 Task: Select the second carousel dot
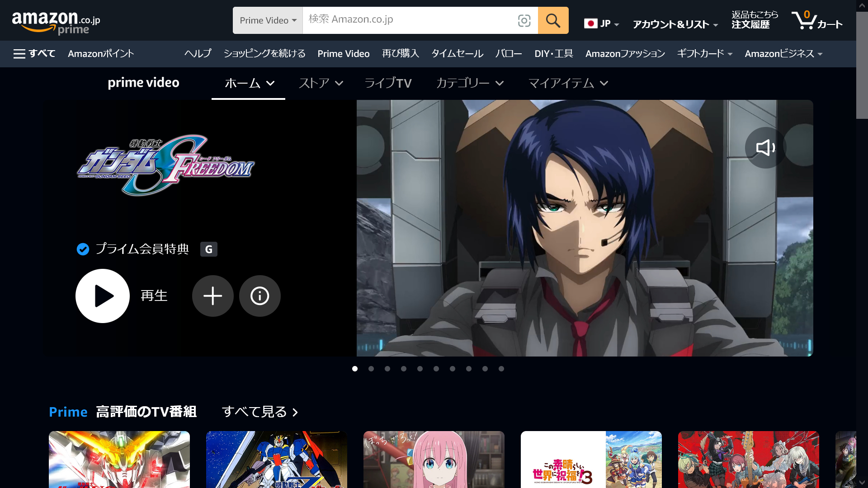(x=371, y=369)
